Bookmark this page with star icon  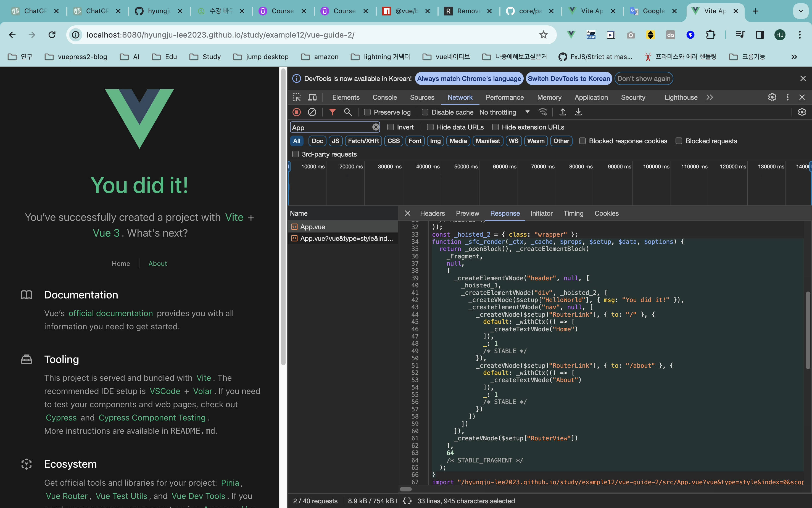(x=543, y=35)
